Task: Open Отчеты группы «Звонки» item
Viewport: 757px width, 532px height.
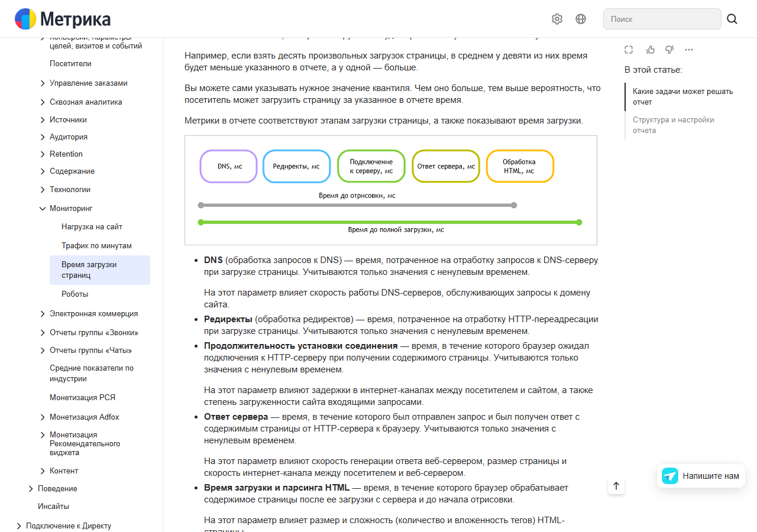Action: point(93,333)
